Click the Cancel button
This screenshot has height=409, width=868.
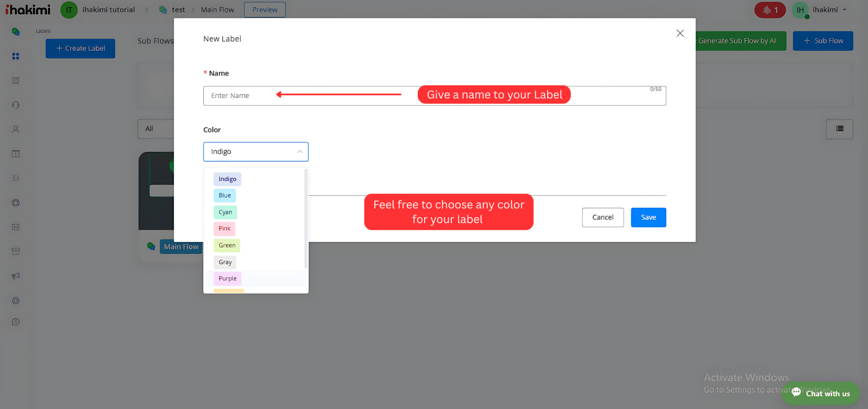point(602,217)
